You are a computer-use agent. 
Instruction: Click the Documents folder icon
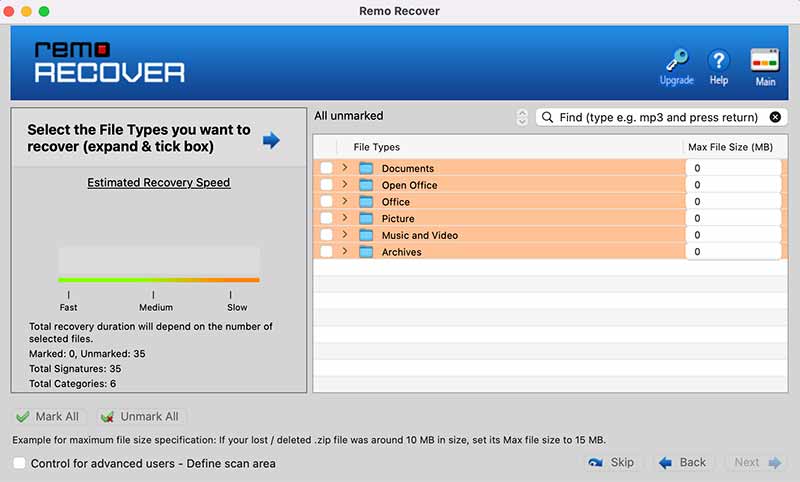tap(366, 168)
